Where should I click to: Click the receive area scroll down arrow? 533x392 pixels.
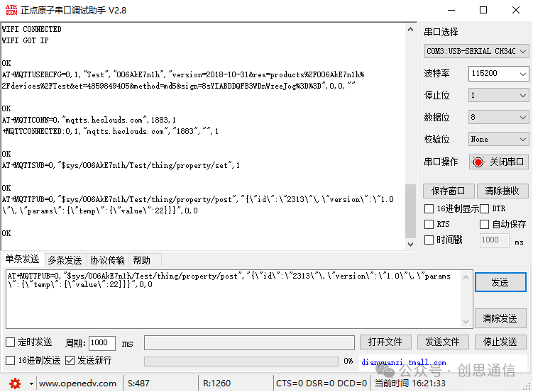[410, 245]
